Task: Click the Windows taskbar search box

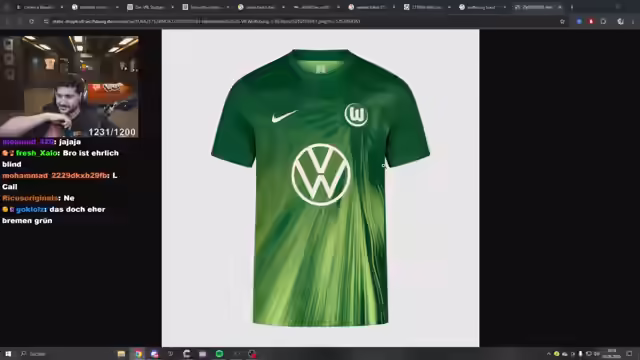Action: 65,354
